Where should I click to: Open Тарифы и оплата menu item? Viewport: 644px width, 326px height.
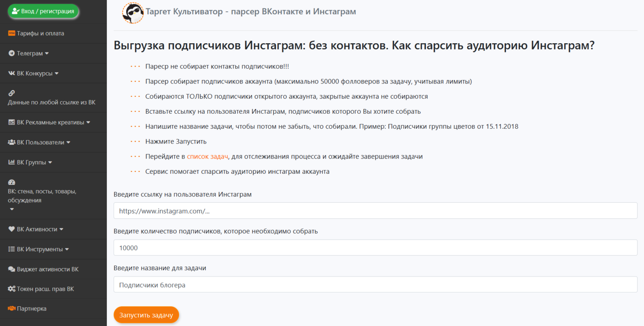click(40, 34)
